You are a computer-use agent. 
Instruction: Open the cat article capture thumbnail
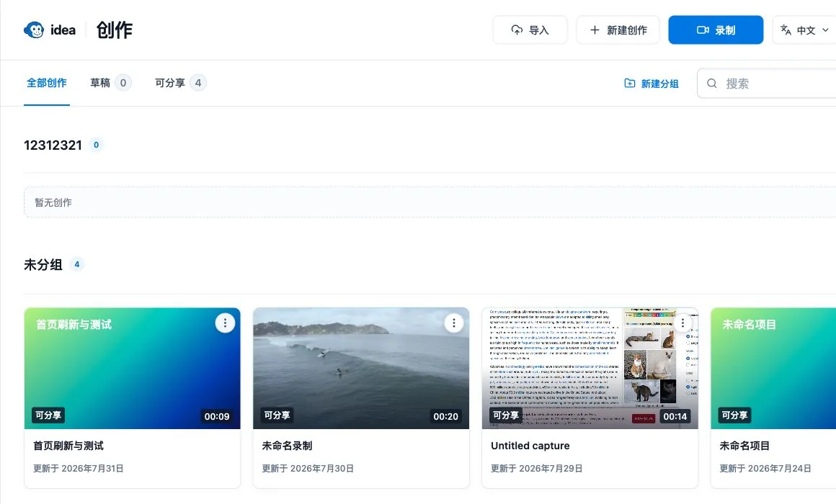pyautogui.click(x=590, y=368)
